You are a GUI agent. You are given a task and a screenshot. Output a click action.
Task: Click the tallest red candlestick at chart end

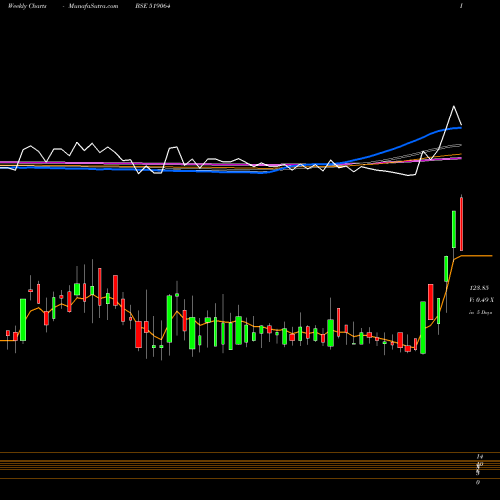pos(461,224)
